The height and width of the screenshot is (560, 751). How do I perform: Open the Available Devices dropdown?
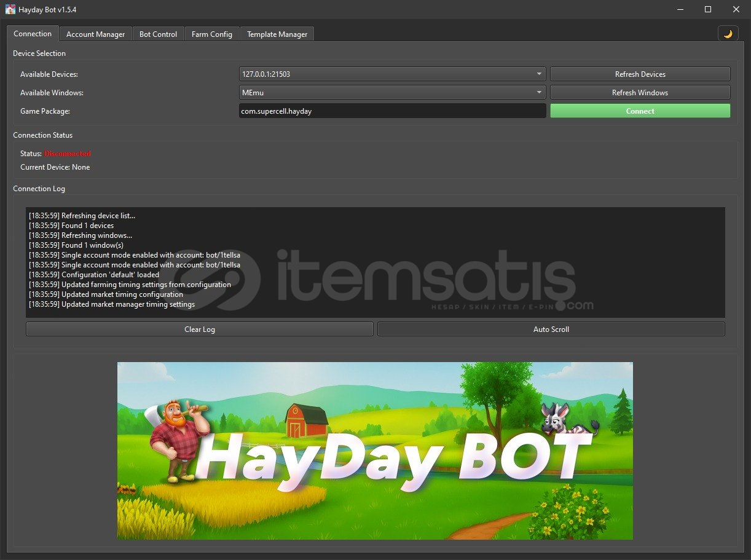click(392, 74)
